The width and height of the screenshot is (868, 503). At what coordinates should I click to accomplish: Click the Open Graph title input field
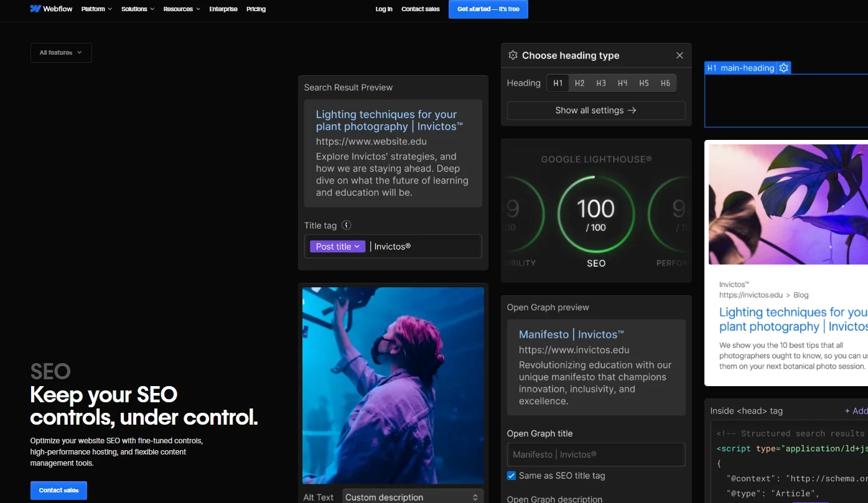click(595, 455)
